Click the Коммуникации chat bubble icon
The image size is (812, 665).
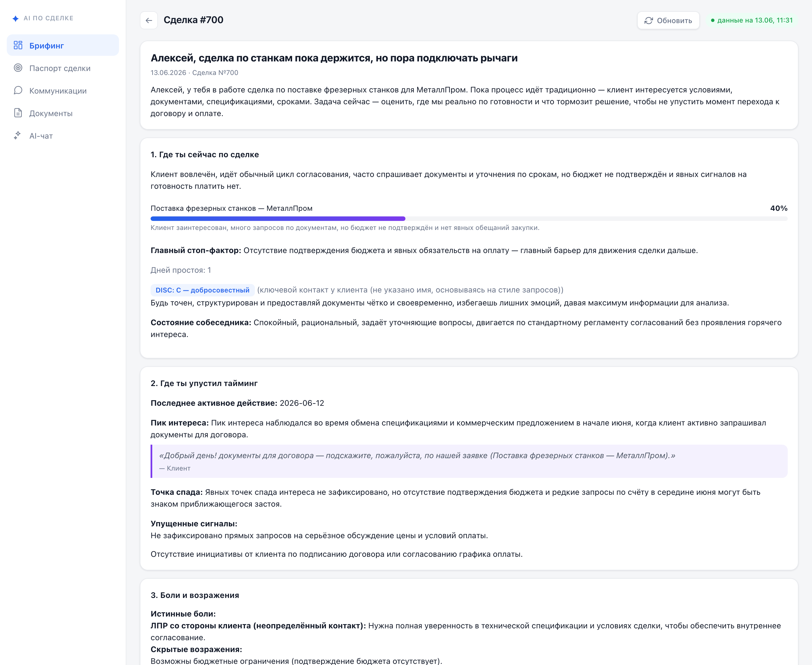pos(18,90)
